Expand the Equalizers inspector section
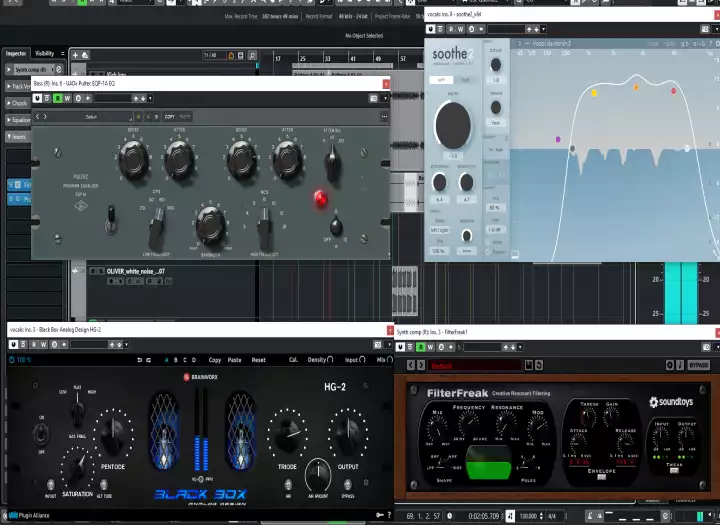This screenshot has height=525, width=720. click(x=18, y=120)
